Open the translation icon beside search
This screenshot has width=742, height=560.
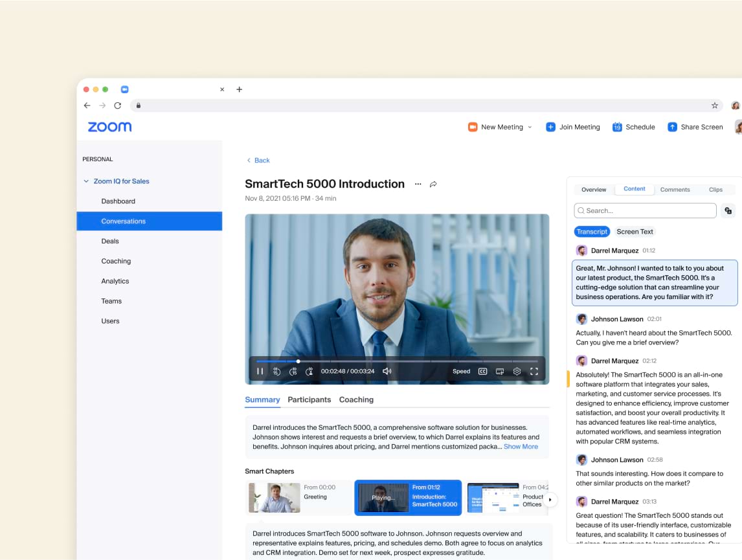point(728,210)
